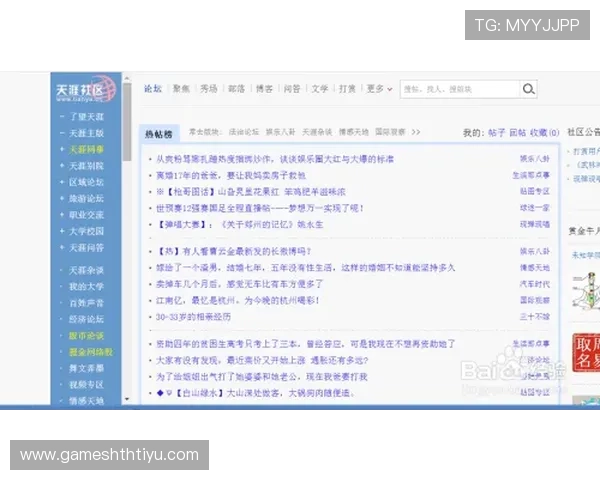
Task: Open the 天涯杂谈 quick board link
Action: pyautogui.click(x=317, y=132)
